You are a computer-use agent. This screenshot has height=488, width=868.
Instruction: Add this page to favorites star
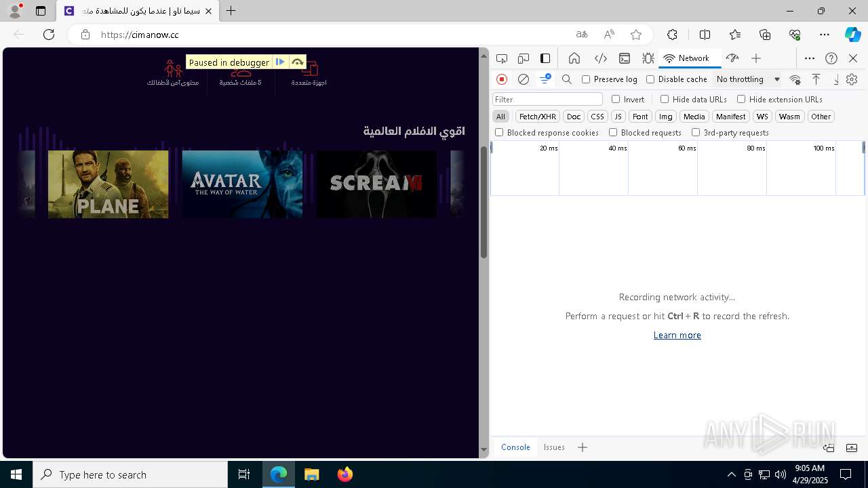point(636,35)
